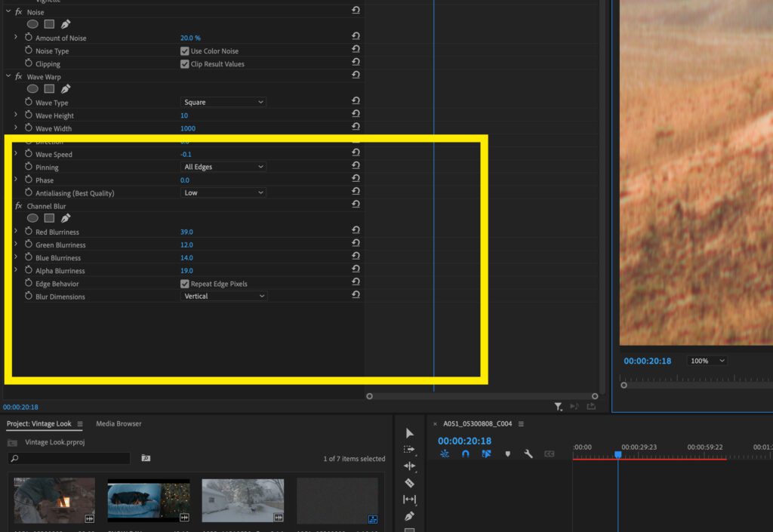Toggle Snap in the timeline

click(467, 454)
